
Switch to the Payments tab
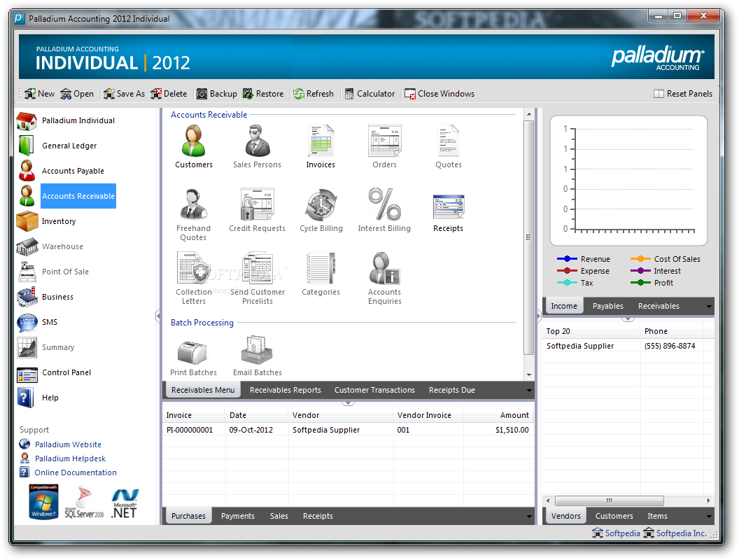237,516
